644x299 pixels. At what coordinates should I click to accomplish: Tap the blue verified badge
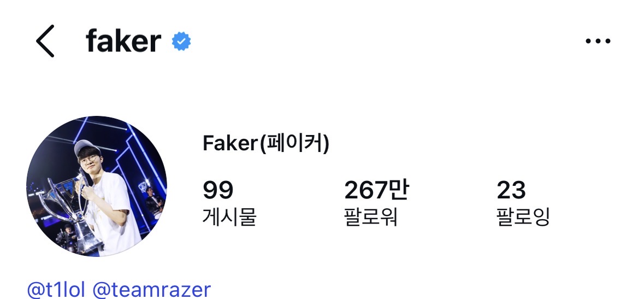(x=181, y=42)
